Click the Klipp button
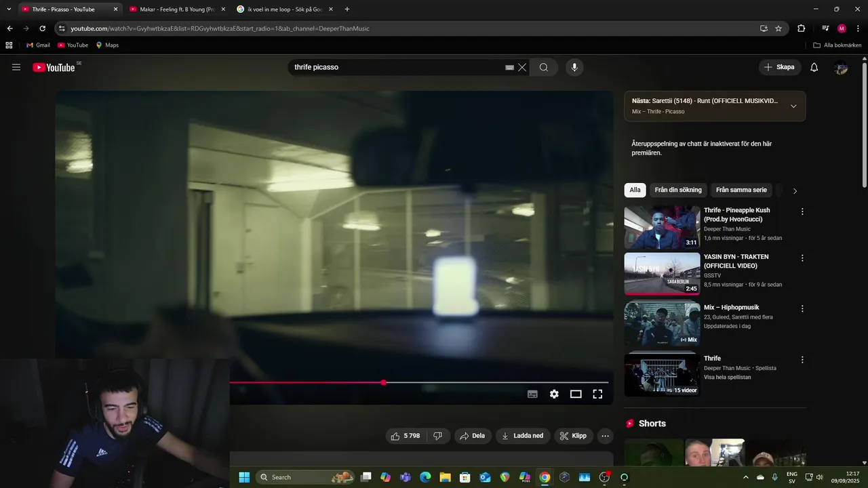The height and width of the screenshot is (488, 868). (574, 436)
